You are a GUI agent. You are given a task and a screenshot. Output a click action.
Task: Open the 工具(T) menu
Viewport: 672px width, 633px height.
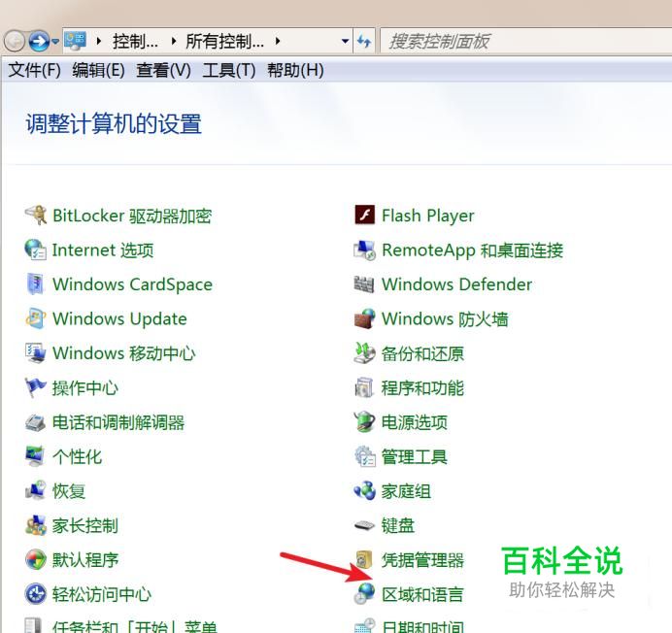[x=229, y=70]
